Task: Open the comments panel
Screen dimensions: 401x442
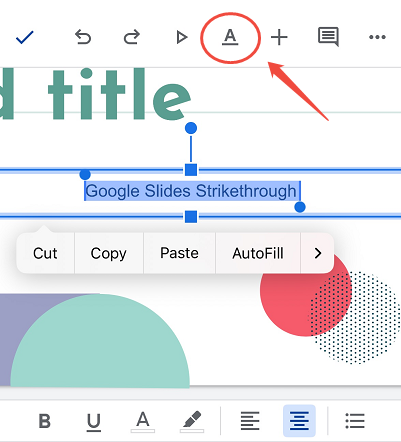Action: point(328,37)
